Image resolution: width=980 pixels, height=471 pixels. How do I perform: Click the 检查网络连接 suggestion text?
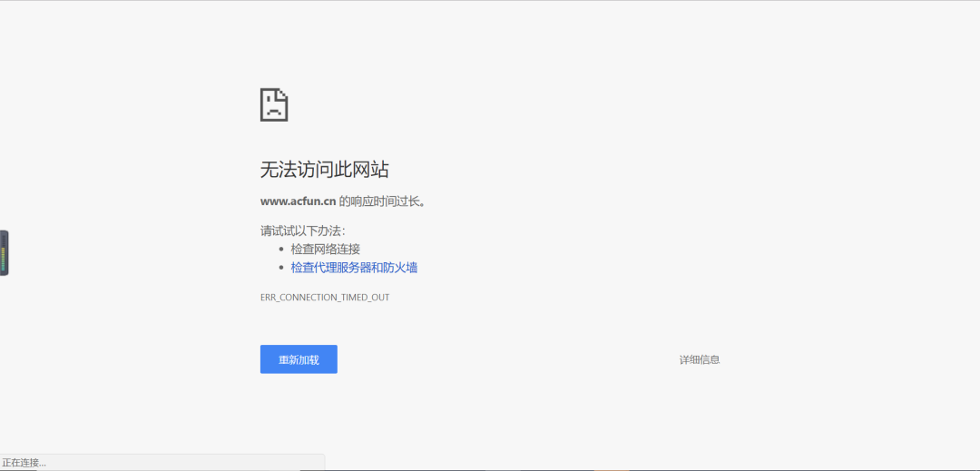(x=326, y=250)
